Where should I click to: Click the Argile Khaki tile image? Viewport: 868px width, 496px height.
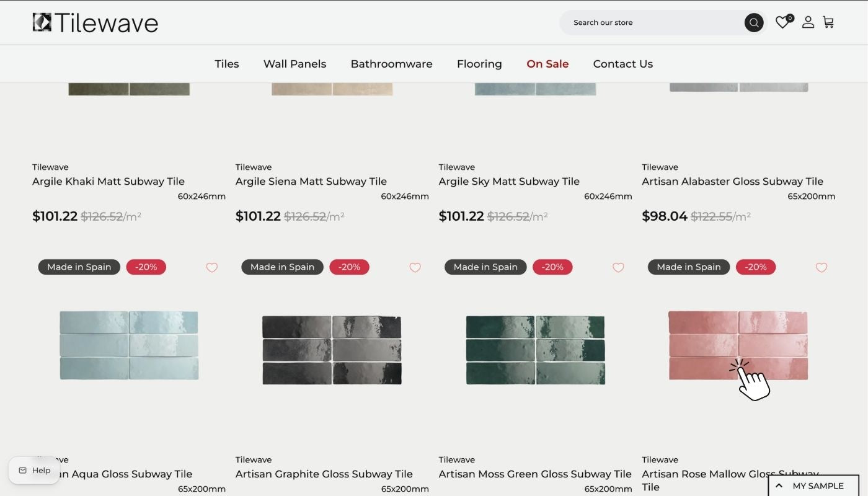click(x=129, y=89)
